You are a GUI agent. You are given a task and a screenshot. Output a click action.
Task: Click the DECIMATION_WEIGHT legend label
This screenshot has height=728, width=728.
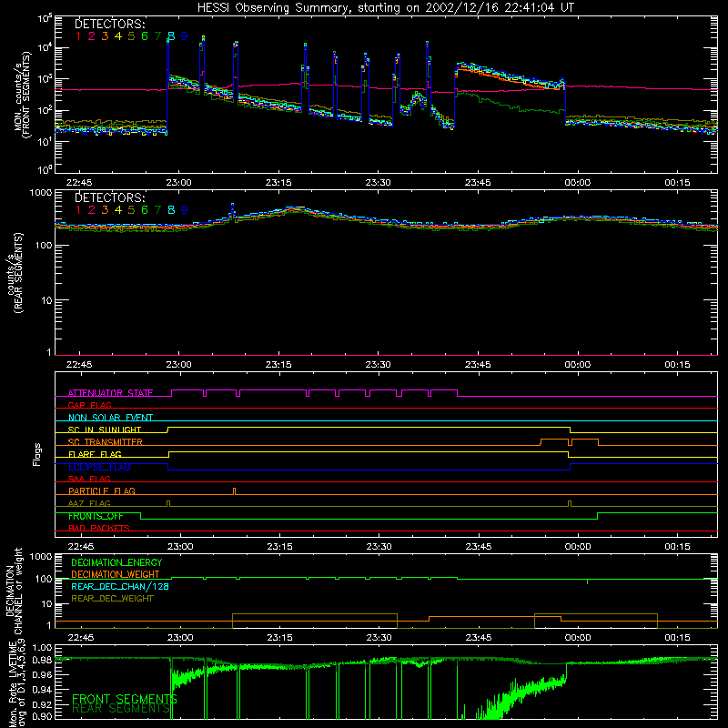coord(116,574)
